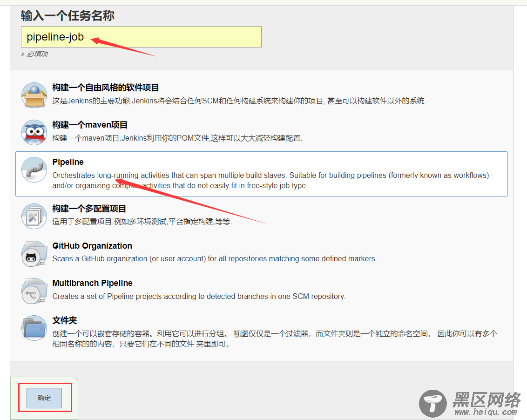Select the freestyle project box icon
The height and width of the screenshot is (420, 527).
click(x=34, y=95)
